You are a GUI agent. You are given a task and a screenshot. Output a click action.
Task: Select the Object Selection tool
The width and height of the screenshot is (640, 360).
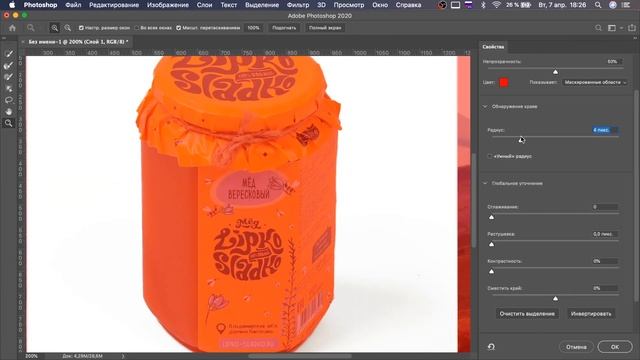pyautogui.click(x=9, y=88)
